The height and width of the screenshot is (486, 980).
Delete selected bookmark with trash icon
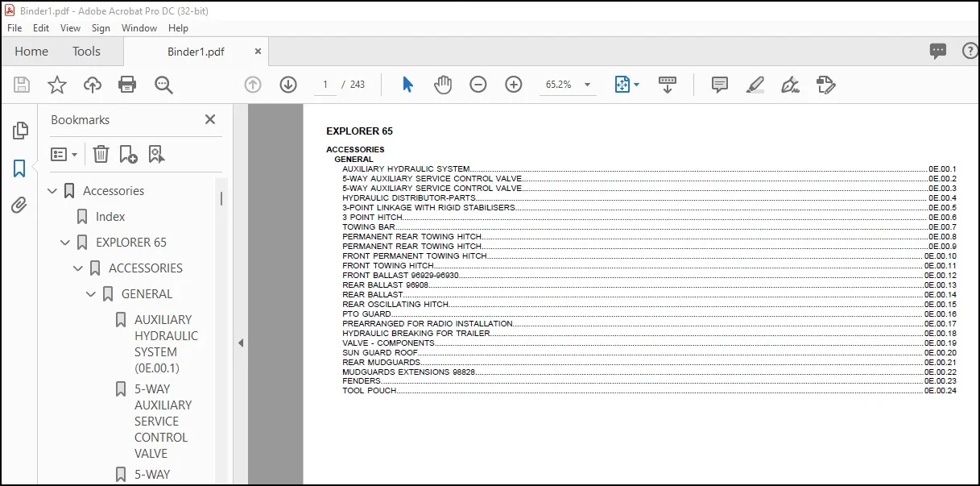[x=101, y=154]
